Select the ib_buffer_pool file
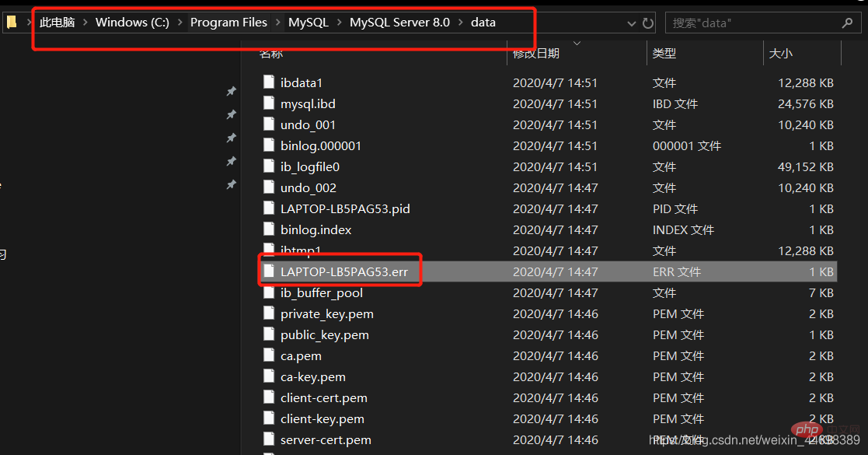 (548, 292)
